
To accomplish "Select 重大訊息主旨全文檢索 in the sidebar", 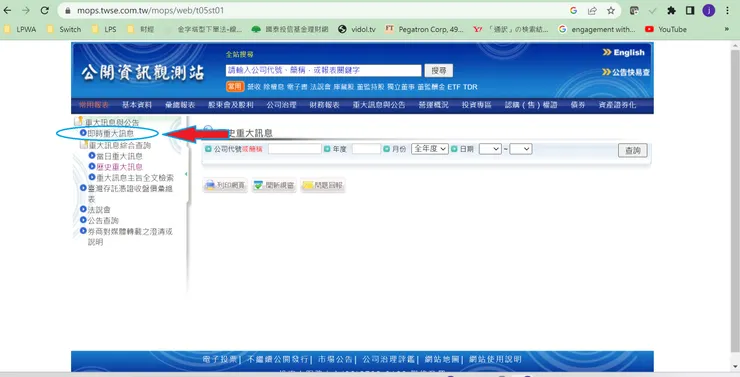I will pos(135,178).
